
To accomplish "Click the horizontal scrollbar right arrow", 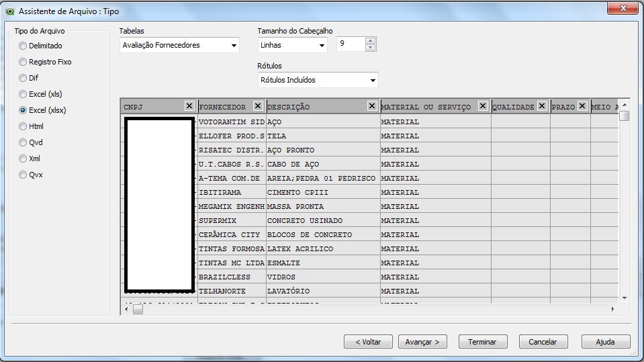I will point(613,310).
